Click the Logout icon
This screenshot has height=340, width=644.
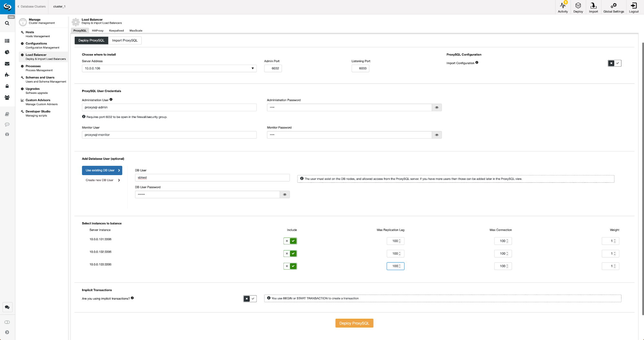click(x=634, y=7)
